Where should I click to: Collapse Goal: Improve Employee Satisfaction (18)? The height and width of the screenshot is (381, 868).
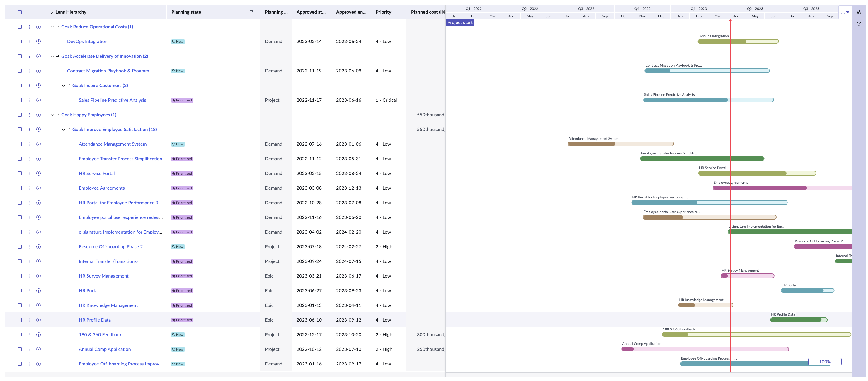(63, 129)
